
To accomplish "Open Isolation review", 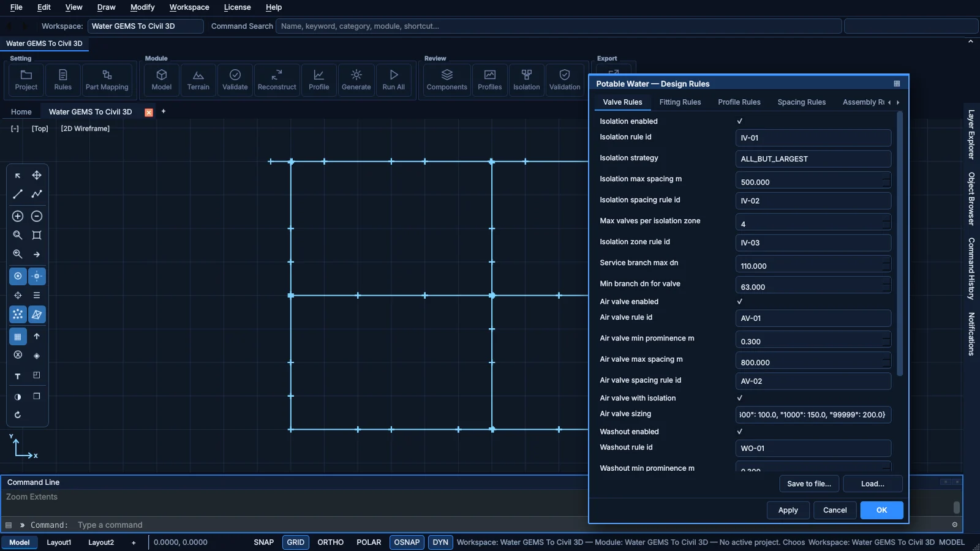I will click(x=526, y=80).
